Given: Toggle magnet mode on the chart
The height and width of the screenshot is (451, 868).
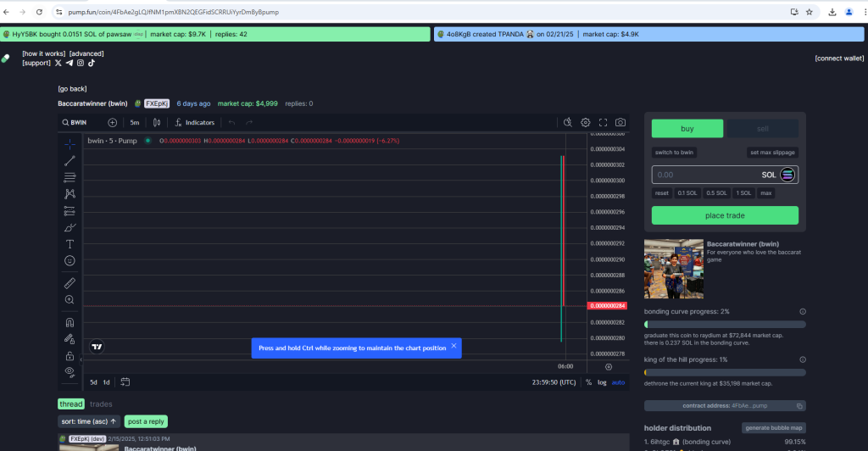Looking at the screenshot, I should [x=70, y=322].
